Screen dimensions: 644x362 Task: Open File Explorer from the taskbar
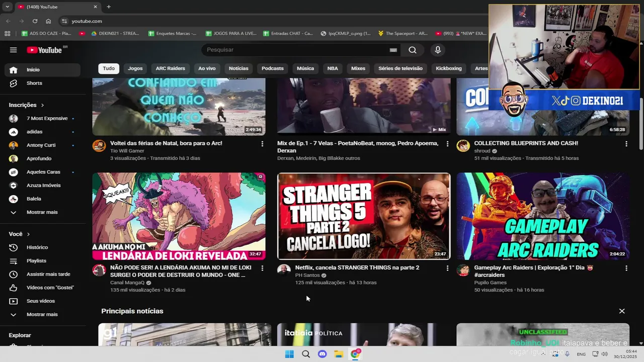point(339,354)
